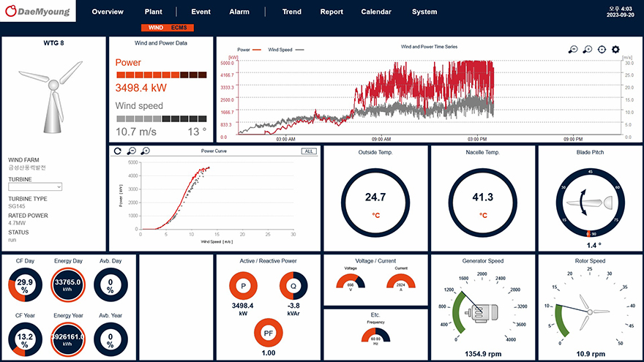Click the blade pitch dial
Screen dimensions: 644x362
[590, 203]
